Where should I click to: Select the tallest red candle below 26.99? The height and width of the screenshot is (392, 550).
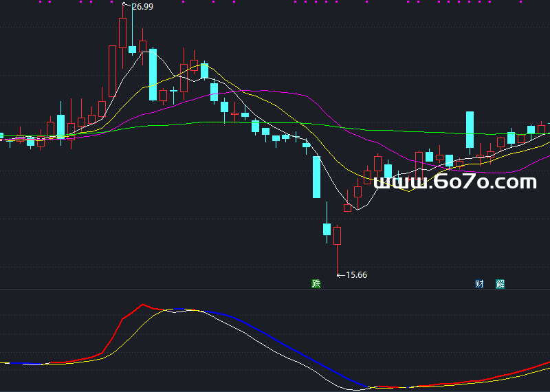tap(122, 32)
